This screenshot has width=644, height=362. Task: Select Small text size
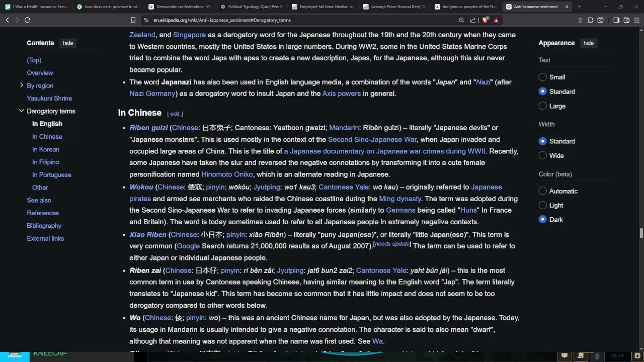point(542,77)
